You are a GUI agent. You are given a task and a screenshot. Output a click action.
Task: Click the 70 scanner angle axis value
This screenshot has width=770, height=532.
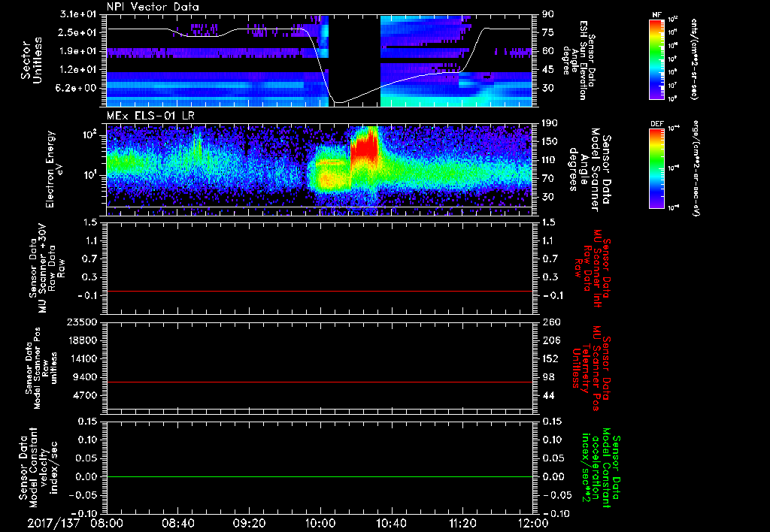[548, 179]
